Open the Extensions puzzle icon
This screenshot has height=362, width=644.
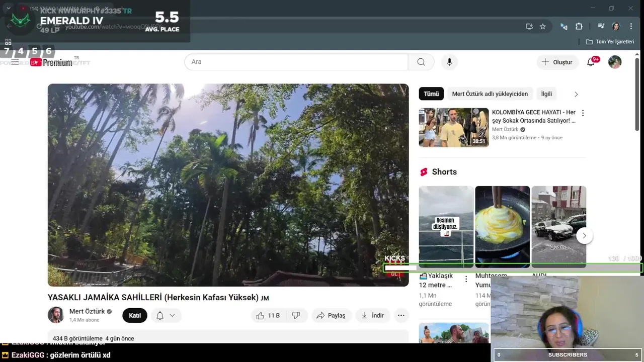(x=579, y=26)
